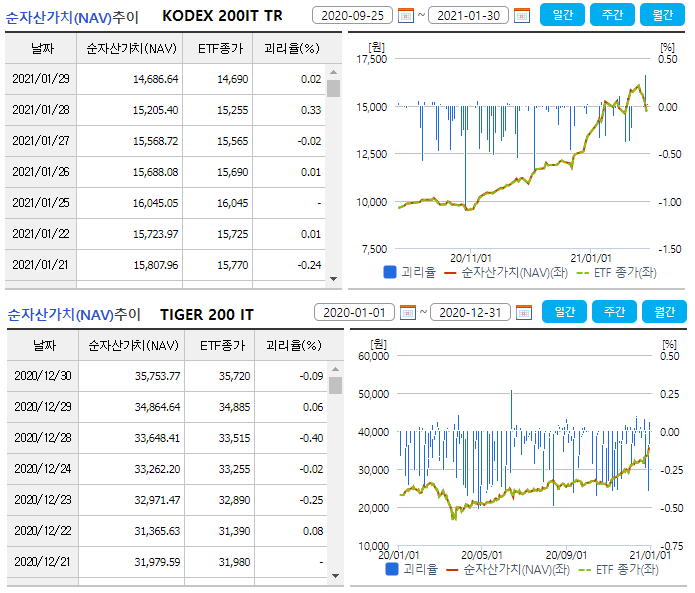This screenshot has width=695, height=593.
Task: Edit the 2020-01-01 start date field
Action: 354,312
